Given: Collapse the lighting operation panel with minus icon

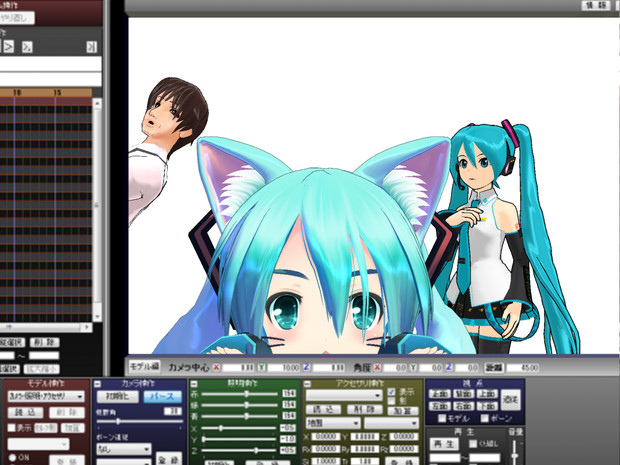Looking at the screenshot, I should 194,384.
